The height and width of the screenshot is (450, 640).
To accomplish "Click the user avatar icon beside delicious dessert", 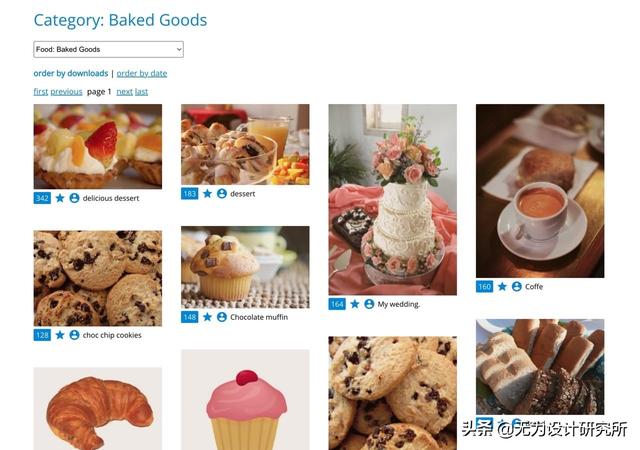I will tap(74, 198).
